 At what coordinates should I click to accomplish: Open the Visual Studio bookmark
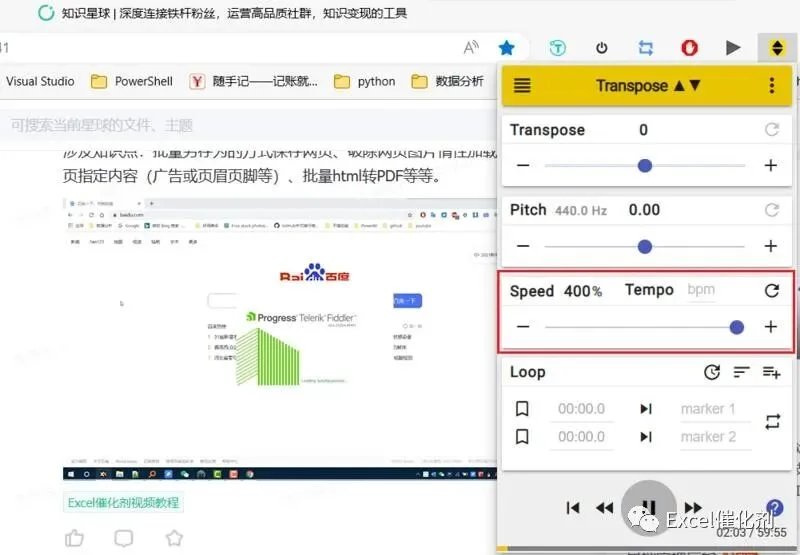[x=38, y=81]
